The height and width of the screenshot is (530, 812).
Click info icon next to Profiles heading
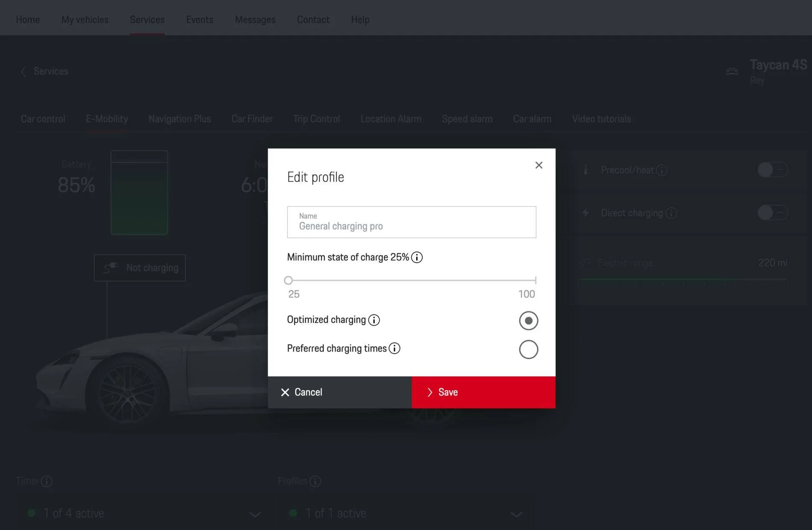tap(315, 482)
